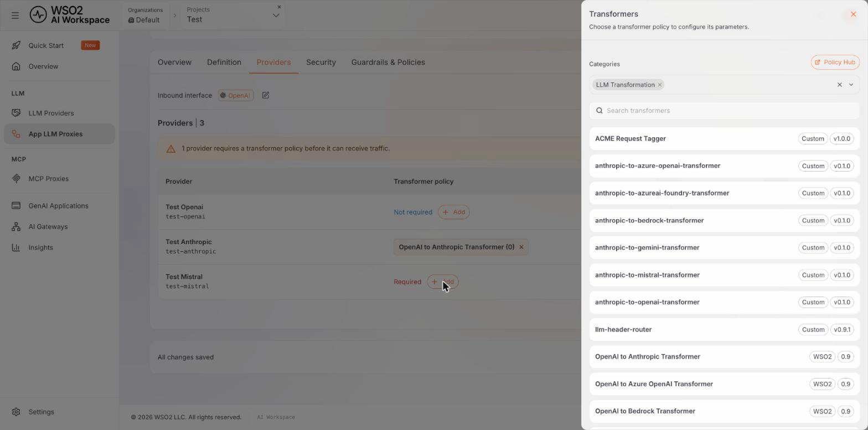Viewport: 868px width, 430px height.
Task: Choose anthropic-to-azureai-foundry-transformer
Action: [x=724, y=193]
